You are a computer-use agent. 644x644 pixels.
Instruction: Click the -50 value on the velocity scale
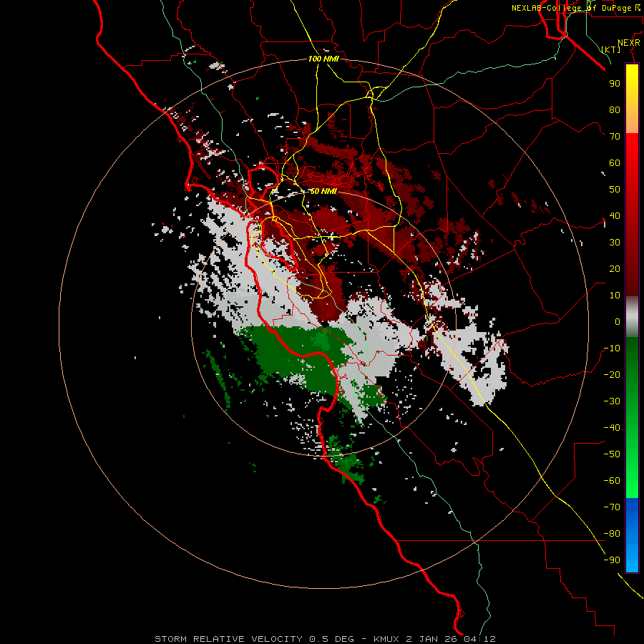[612, 454]
